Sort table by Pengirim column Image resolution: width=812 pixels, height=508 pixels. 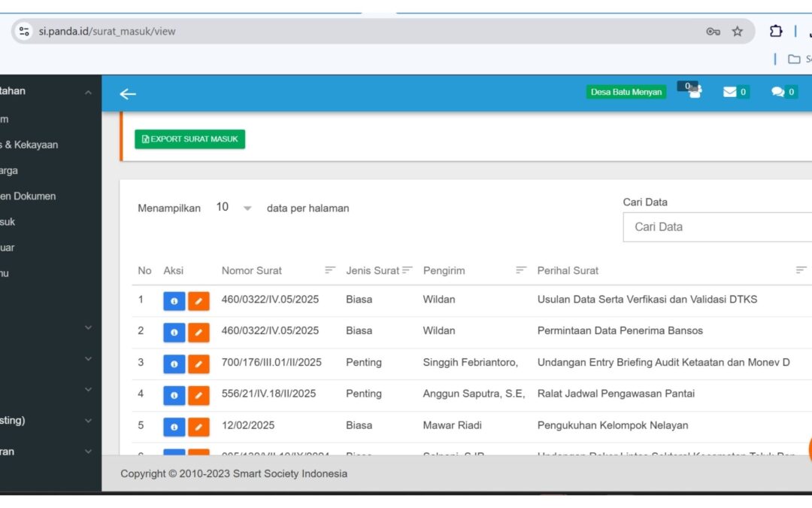pos(521,270)
